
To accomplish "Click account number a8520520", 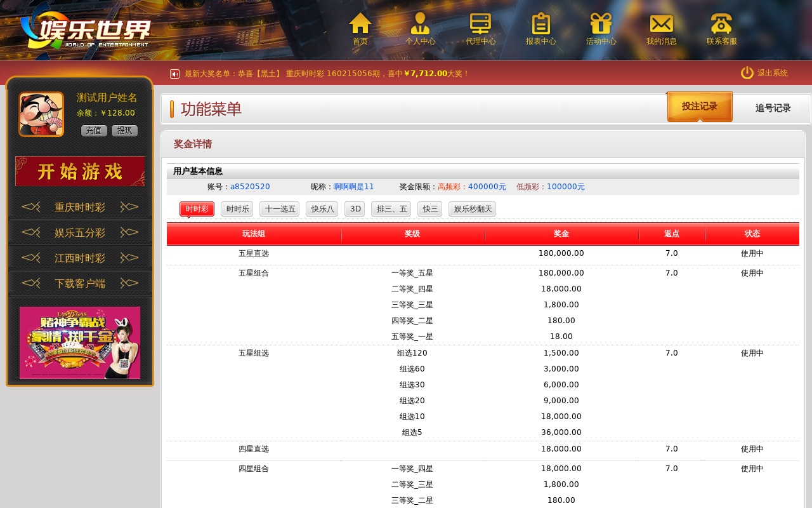I will [x=250, y=187].
